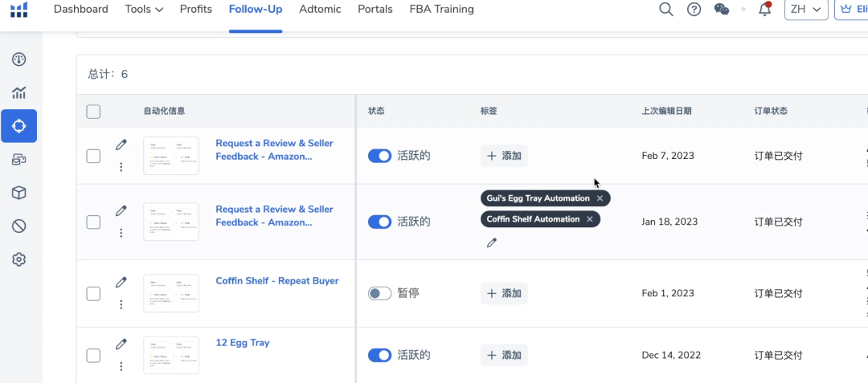Open the ZH language dropdown

[x=806, y=10]
